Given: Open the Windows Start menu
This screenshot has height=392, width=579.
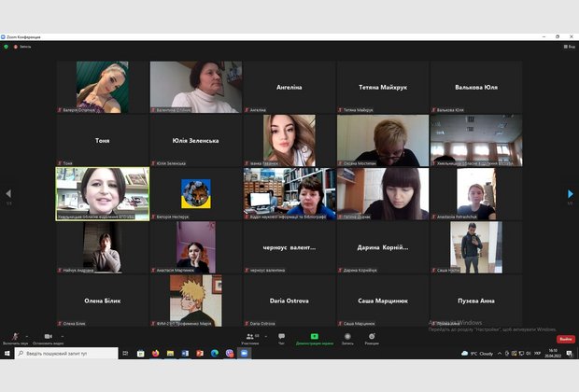Looking at the screenshot, I should 7,353.
